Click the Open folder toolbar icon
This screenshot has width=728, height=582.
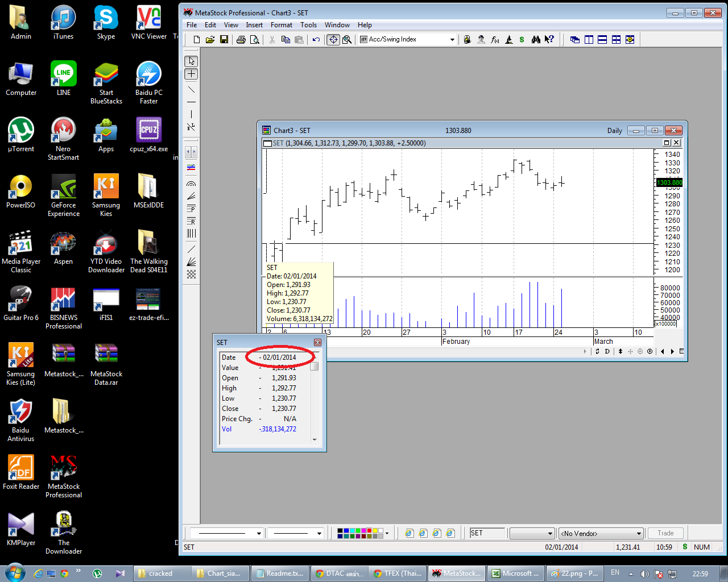210,40
